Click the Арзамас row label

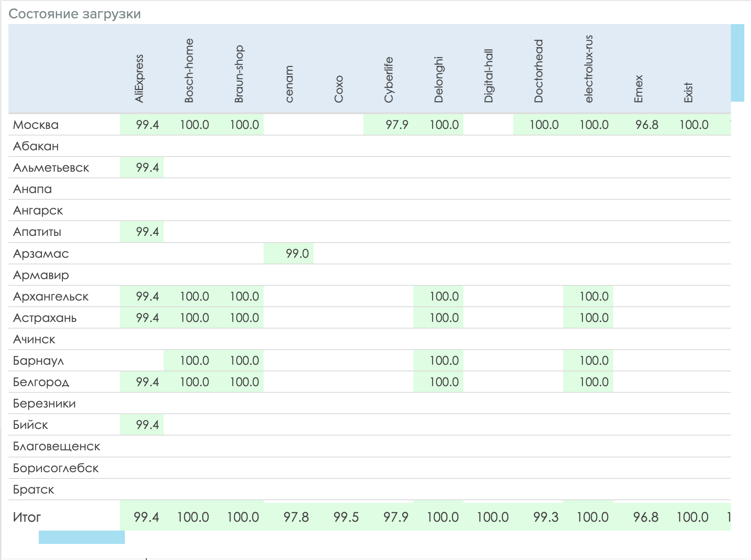(41, 254)
